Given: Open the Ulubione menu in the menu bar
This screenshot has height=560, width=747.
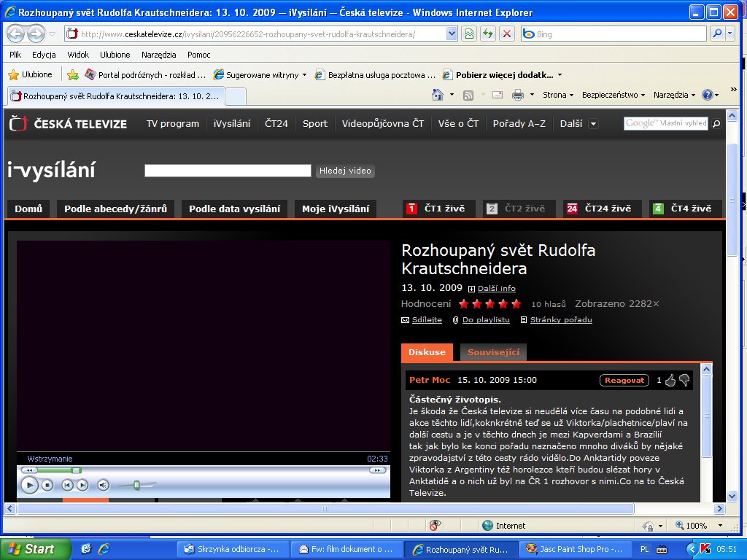Looking at the screenshot, I should point(115,55).
